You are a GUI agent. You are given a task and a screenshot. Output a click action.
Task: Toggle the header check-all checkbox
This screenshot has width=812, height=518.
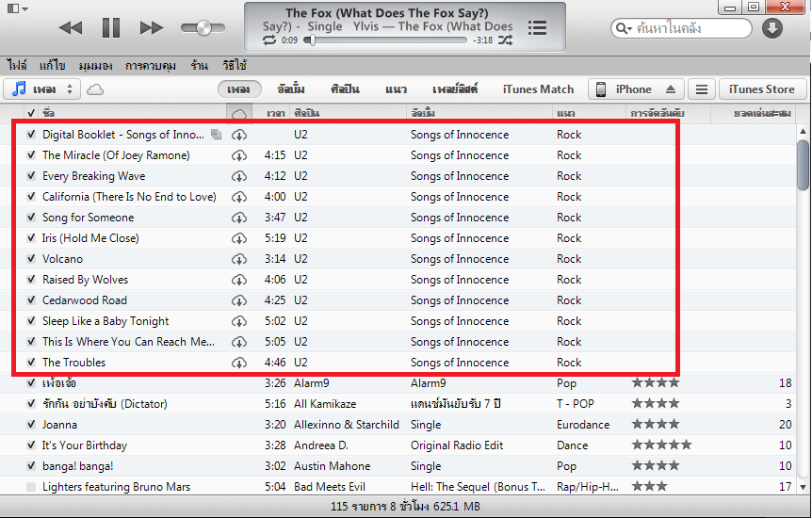click(x=31, y=113)
